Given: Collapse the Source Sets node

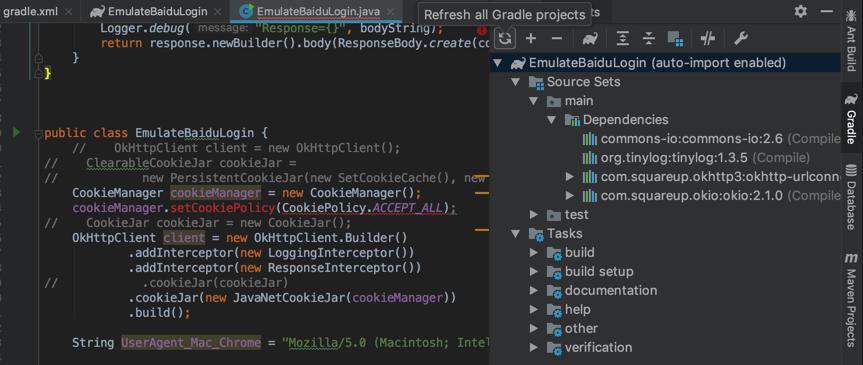Looking at the screenshot, I should pyautogui.click(x=516, y=82).
